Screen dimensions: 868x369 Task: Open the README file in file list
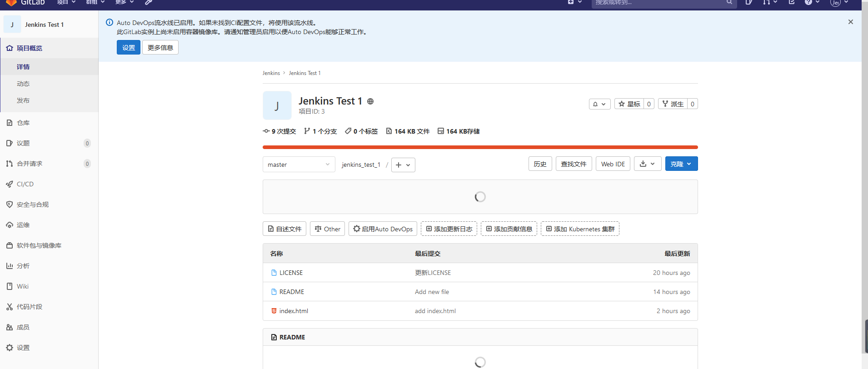click(292, 292)
